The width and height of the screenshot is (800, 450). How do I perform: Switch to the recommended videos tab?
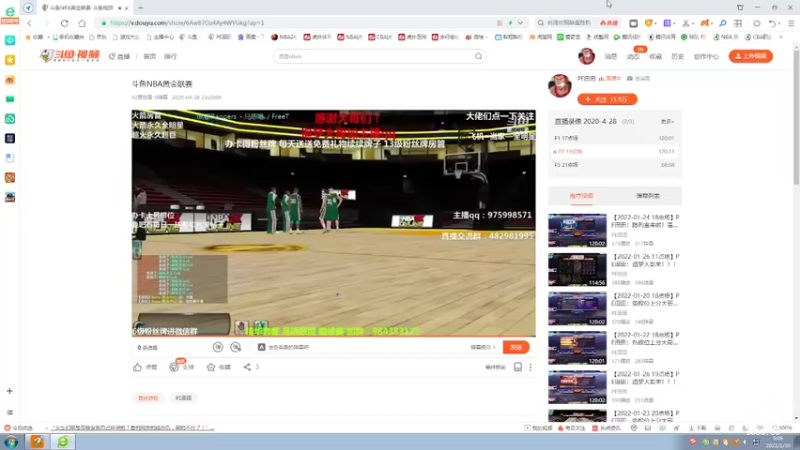[x=581, y=196]
